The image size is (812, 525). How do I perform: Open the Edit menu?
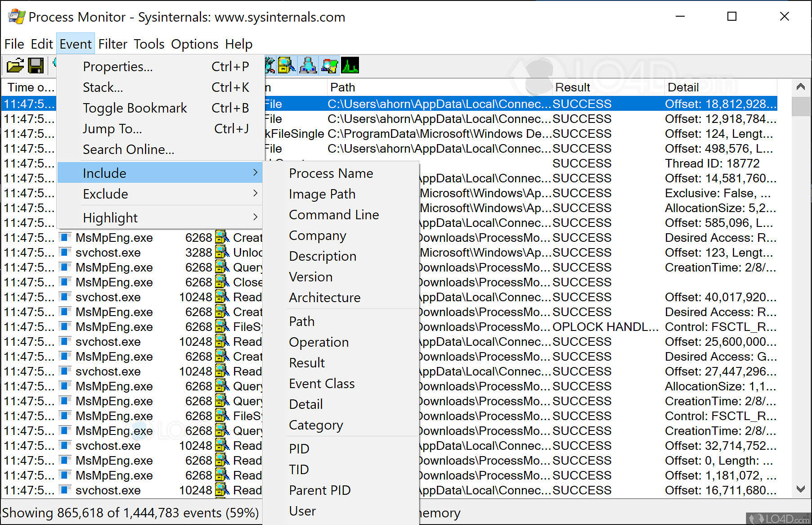click(x=42, y=44)
